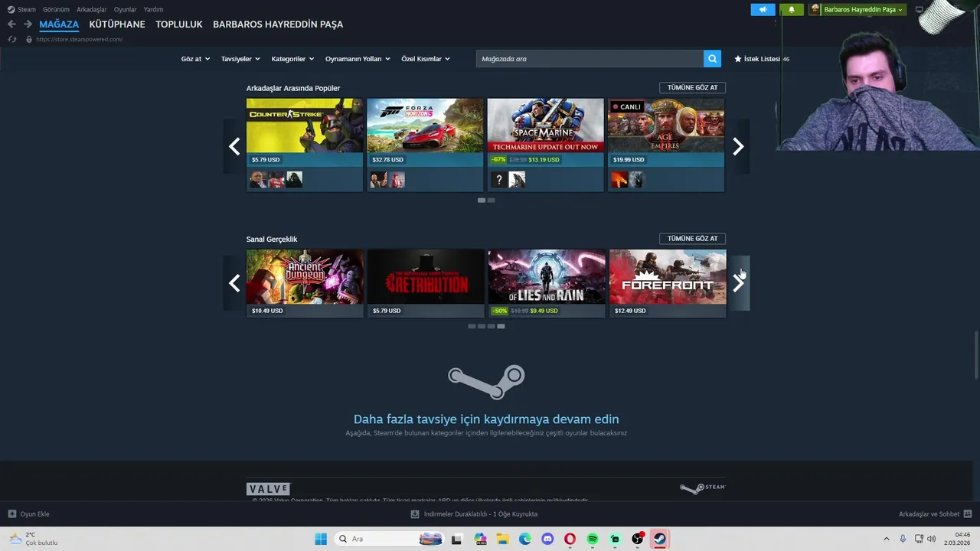Open Arkadaşlar ve Sohbet chat icon
Image resolution: width=980 pixels, height=551 pixels.
coord(968,514)
